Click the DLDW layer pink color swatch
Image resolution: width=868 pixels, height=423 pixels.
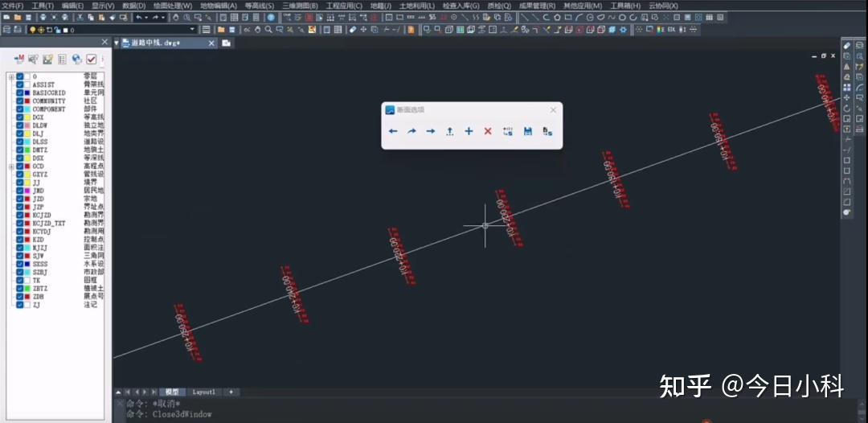[x=27, y=125]
